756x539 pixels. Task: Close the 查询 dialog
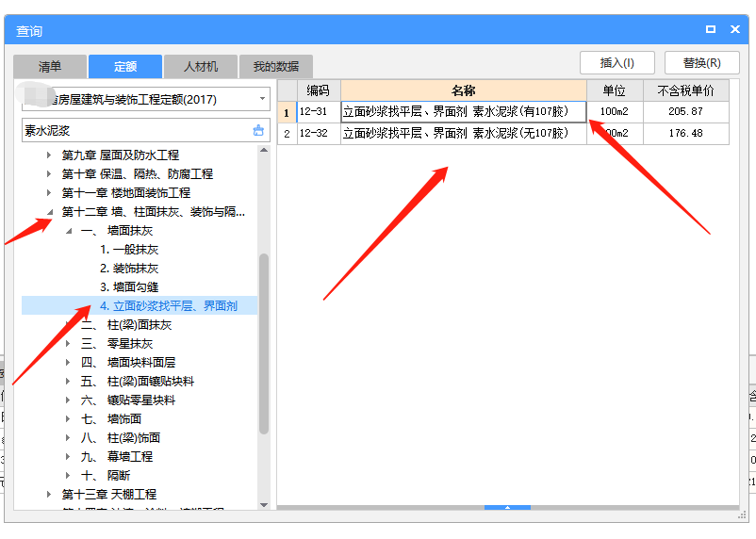tap(734, 29)
